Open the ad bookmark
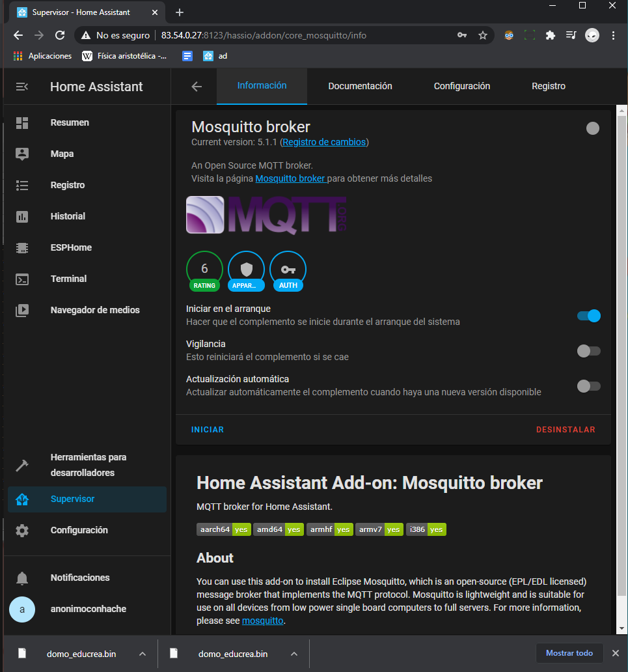This screenshot has height=672, width=628. [215, 56]
